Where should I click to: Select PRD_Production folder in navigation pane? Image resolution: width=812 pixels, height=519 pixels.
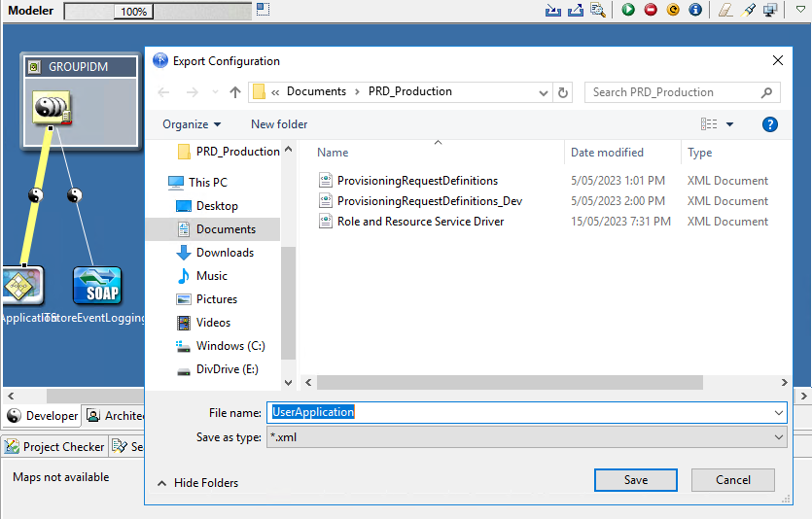tap(229, 152)
